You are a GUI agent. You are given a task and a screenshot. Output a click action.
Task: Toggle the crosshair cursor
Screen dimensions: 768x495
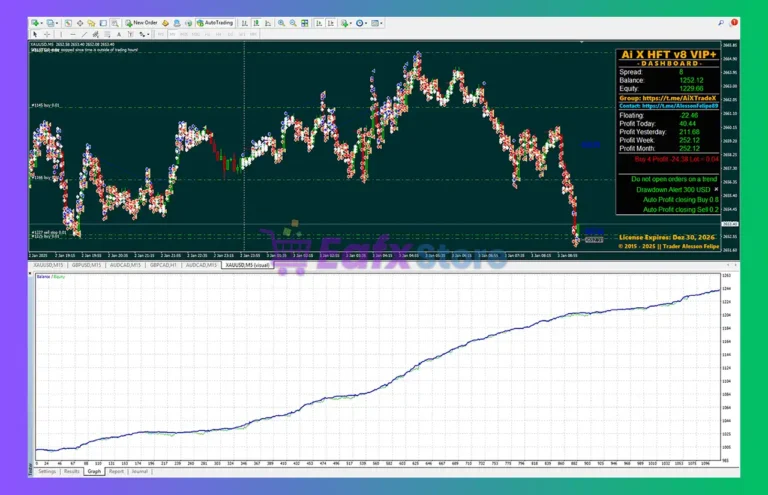click(x=47, y=34)
